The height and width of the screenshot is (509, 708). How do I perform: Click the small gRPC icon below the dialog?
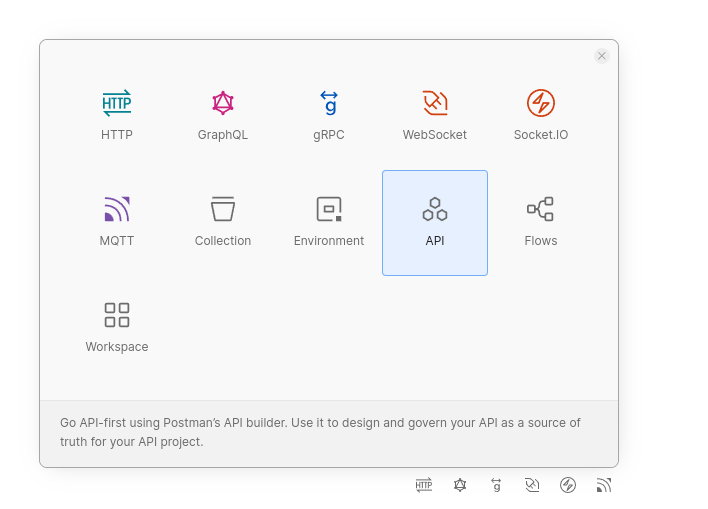click(496, 485)
